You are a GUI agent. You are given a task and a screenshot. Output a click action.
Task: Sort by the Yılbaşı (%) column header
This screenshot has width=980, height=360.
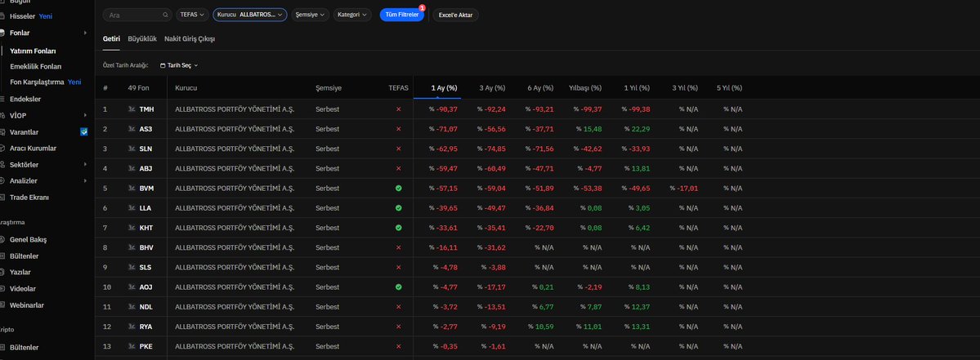pos(585,88)
